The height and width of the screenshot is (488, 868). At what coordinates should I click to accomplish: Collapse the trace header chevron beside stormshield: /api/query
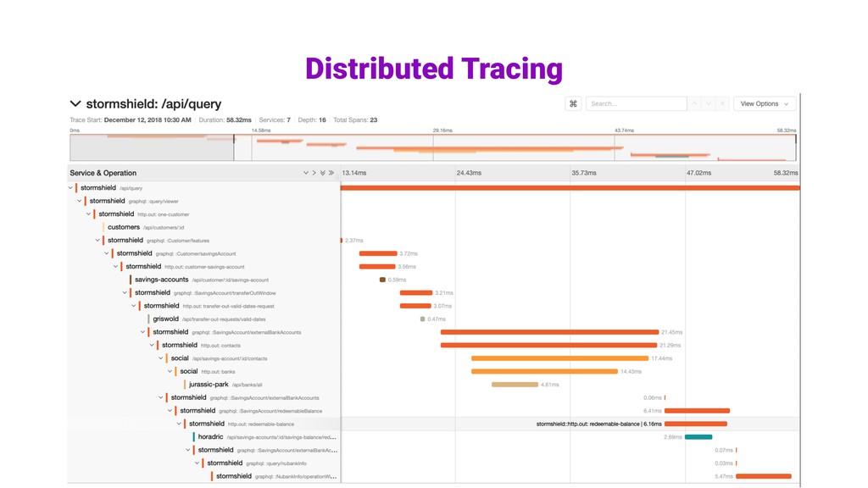click(x=75, y=104)
